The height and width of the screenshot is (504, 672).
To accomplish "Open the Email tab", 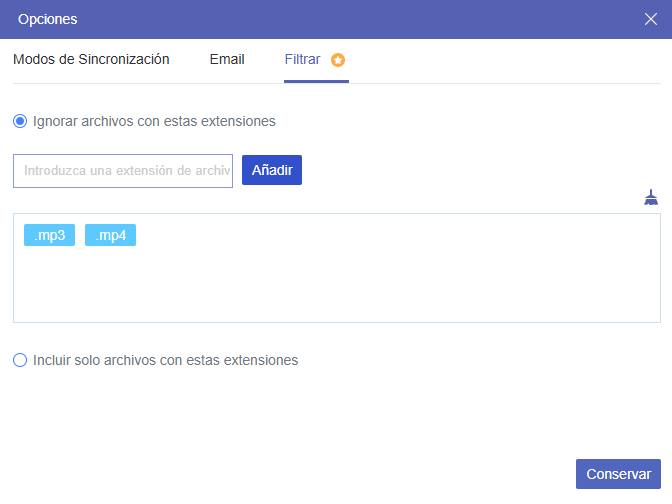I will coord(227,59).
